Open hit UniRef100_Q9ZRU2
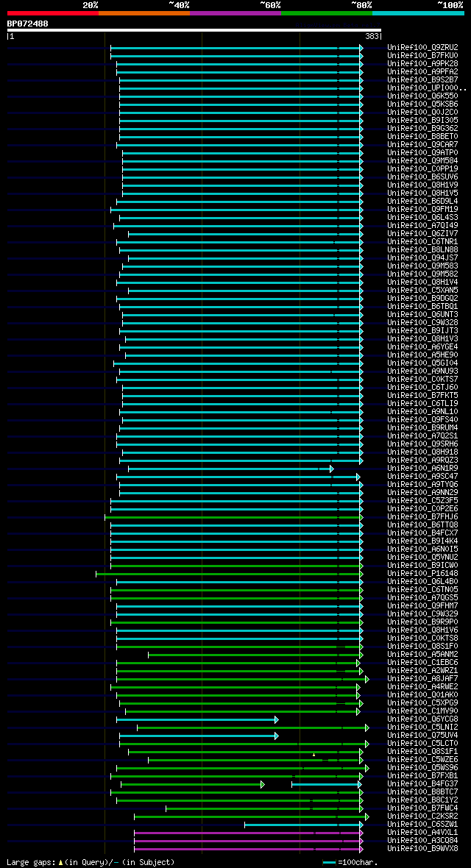Screen dimensions: 471x868 coord(422,48)
